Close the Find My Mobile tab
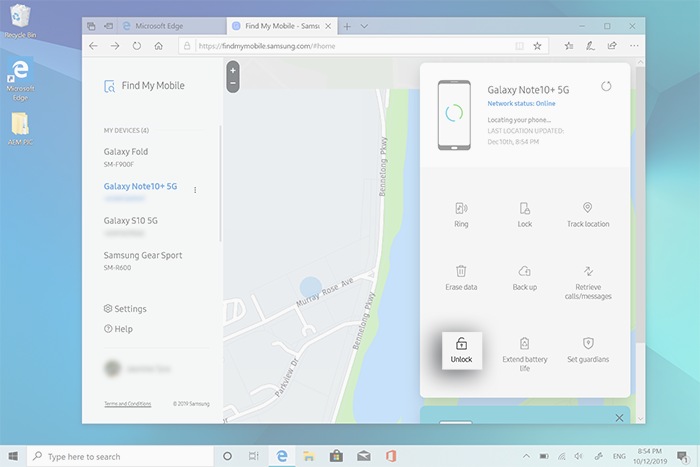Viewport: 700px width, 467px height. tap(328, 26)
